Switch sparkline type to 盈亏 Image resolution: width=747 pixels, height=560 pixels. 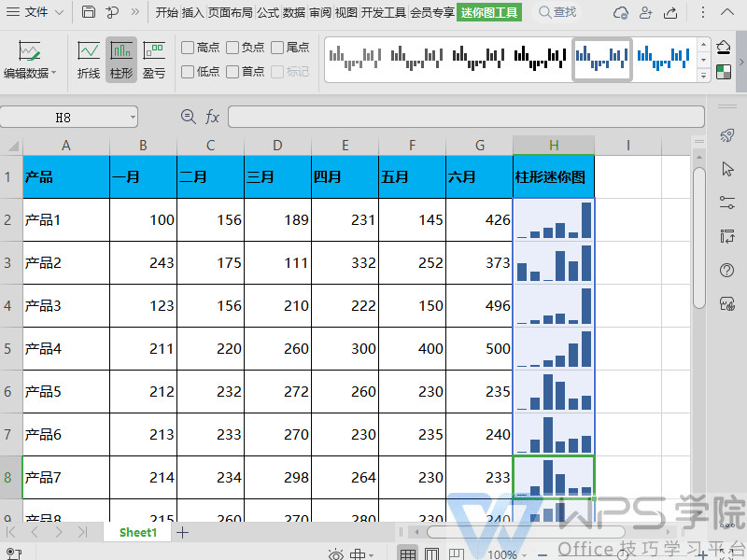[154, 60]
